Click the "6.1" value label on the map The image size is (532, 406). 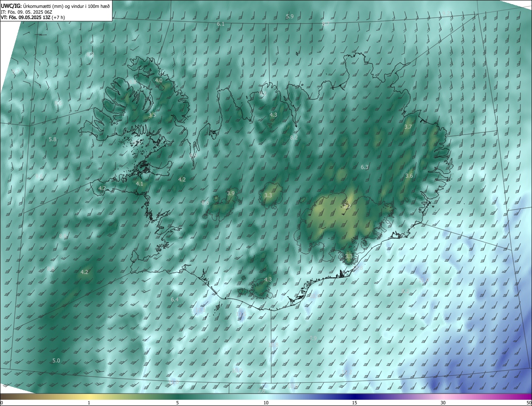pos(221,24)
